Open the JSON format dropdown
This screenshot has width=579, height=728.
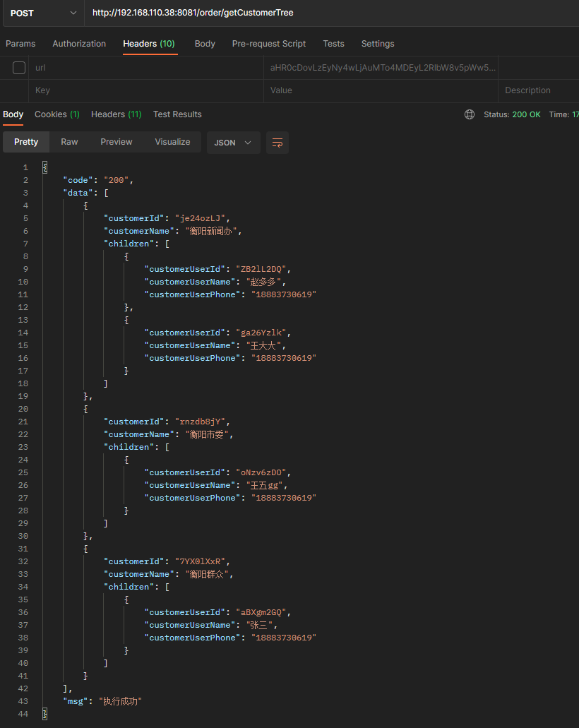pyautogui.click(x=234, y=143)
